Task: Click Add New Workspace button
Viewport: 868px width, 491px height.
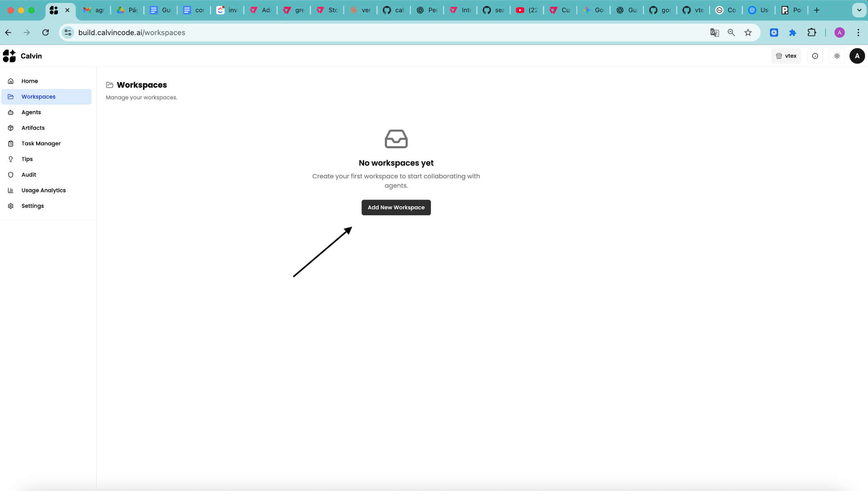Action: pyautogui.click(x=396, y=208)
